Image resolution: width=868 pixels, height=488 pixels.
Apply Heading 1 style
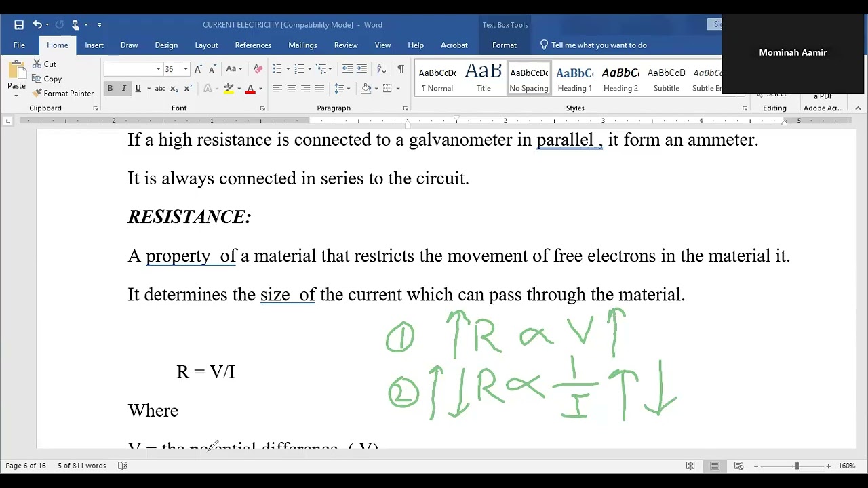(575, 79)
